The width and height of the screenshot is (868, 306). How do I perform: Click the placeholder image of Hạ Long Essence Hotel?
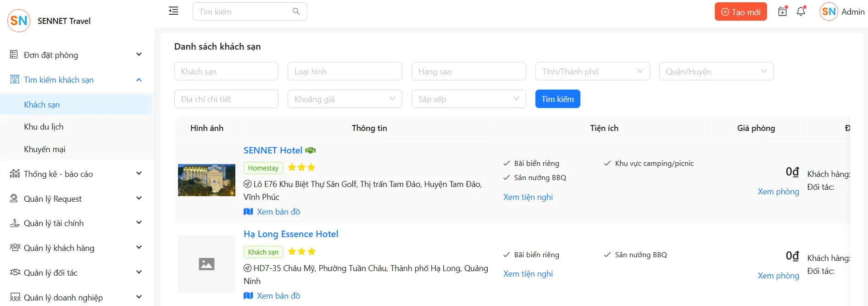point(206,264)
